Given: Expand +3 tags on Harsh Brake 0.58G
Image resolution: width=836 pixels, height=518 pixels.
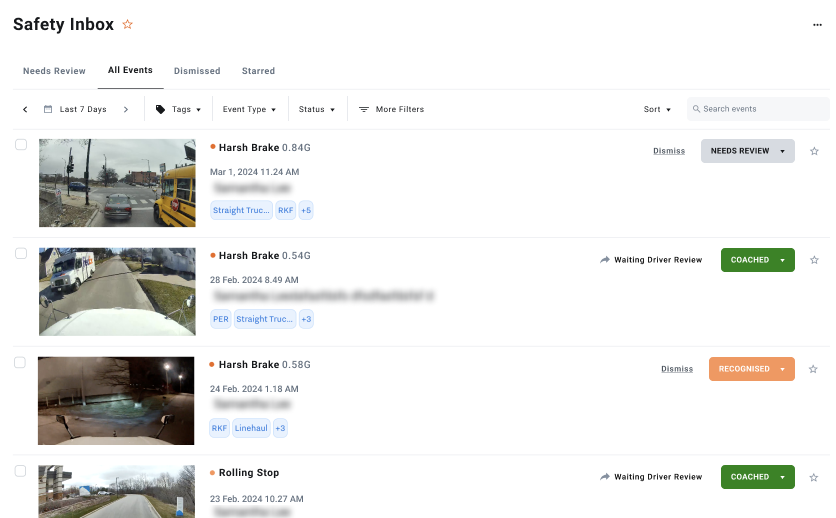Looking at the screenshot, I should (280, 428).
